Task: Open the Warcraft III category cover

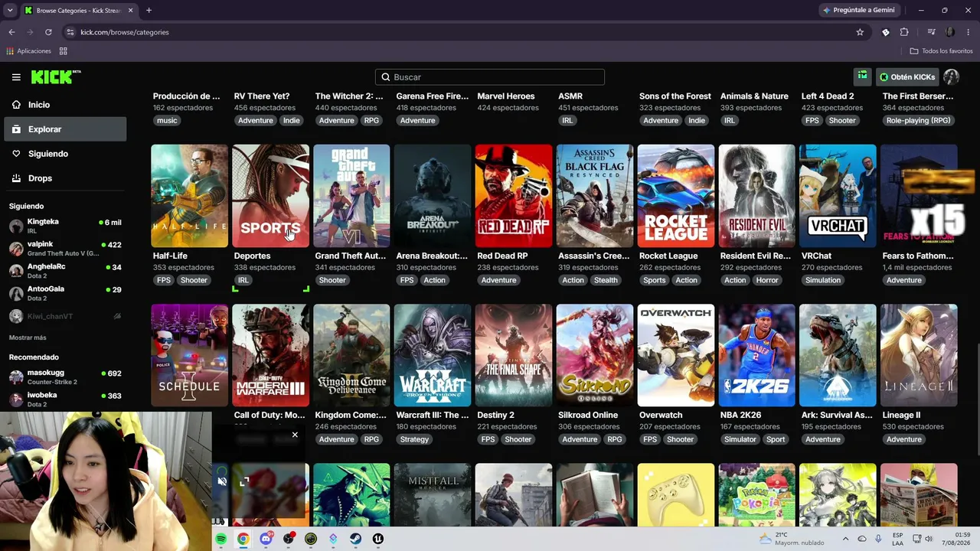Action: click(x=433, y=355)
